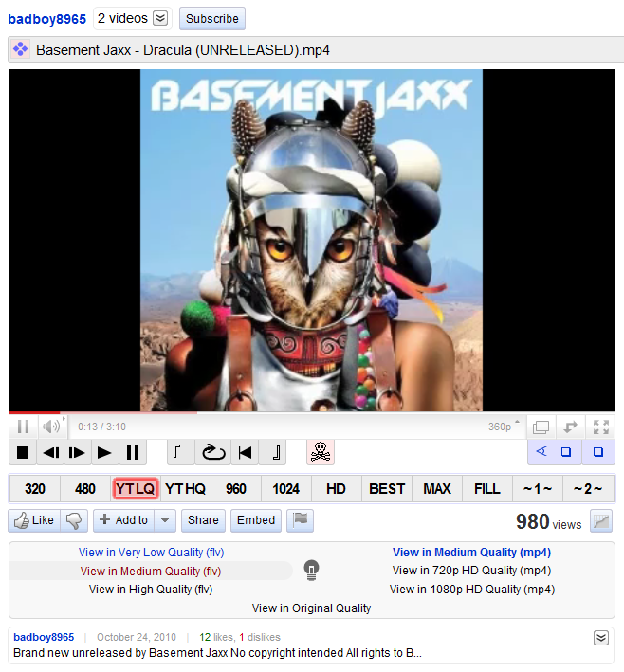
Task: Select the FILL player size
Action: [487, 488]
